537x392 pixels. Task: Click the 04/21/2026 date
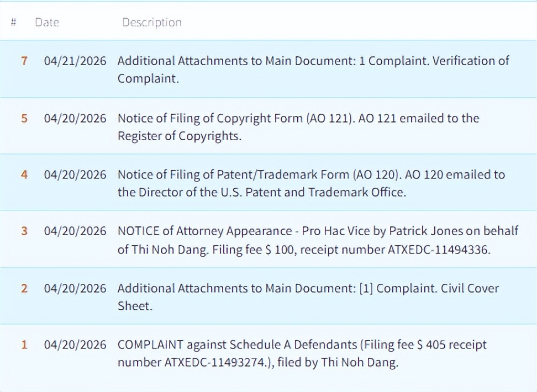[x=75, y=61]
